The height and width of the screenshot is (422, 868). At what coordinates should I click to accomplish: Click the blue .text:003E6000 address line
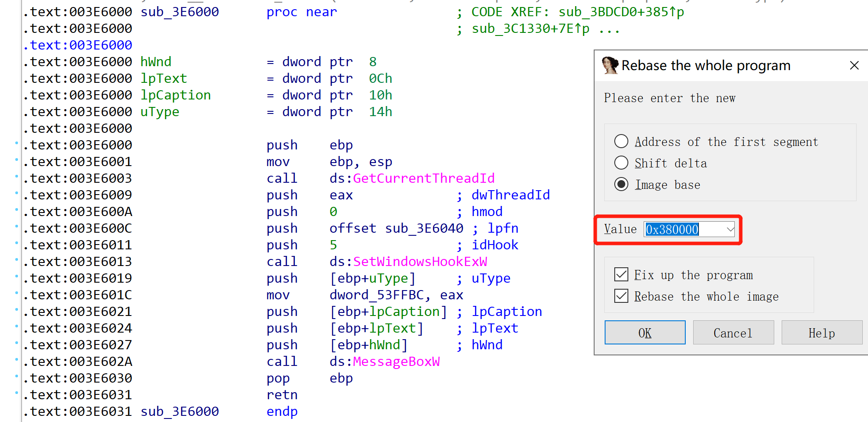click(78, 45)
